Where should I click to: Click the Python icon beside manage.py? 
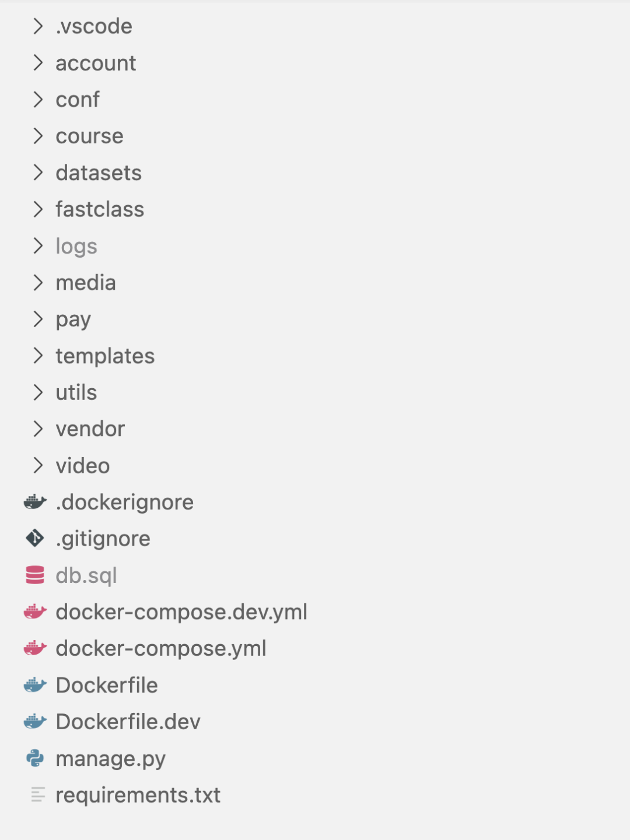35,758
